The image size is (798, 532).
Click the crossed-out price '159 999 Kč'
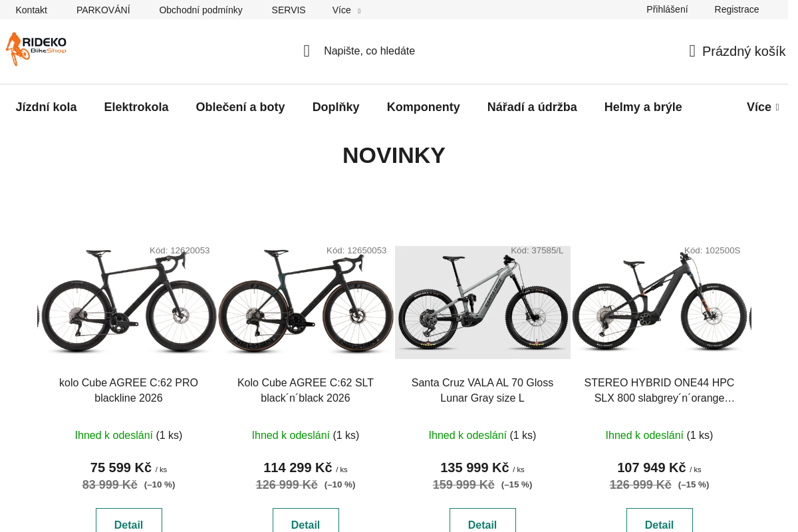(464, 485)
